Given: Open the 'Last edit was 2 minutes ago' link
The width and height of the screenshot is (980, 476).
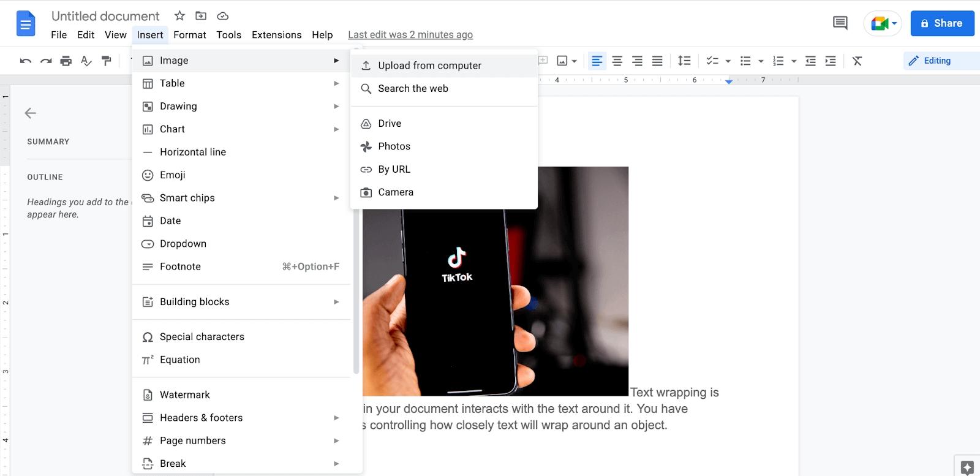Looking at the screenshot, I should [410, 35].
